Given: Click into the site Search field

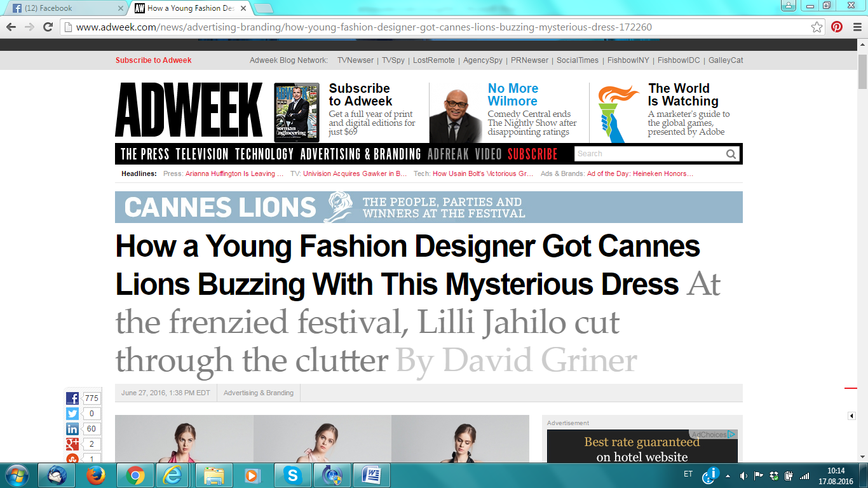Looking at the screenshot, I should [x=648, y=154].
